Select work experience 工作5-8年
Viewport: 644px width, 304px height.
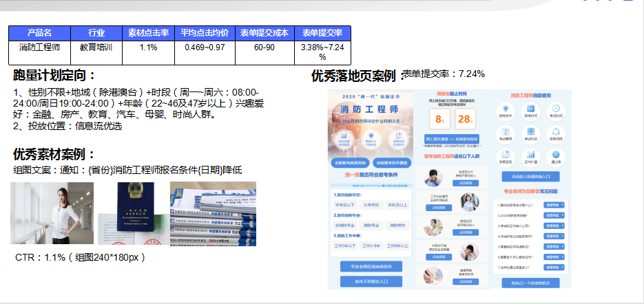pyautogui.click(x=371, y=246)
